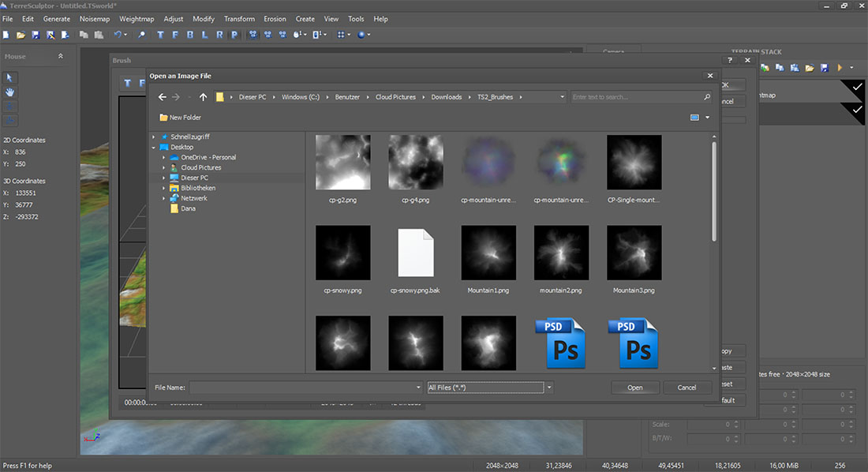868x472 pixels.
Task: Select the arrow pointer tool in Mouse panel
Action: [x=9, y=77]
